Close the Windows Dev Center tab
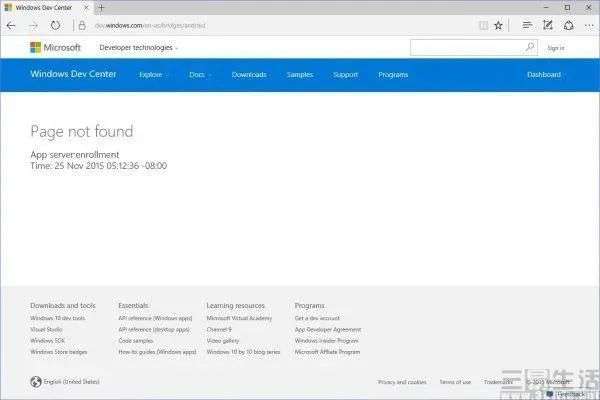This screenshot has width=600, height=400. [86, 7]
